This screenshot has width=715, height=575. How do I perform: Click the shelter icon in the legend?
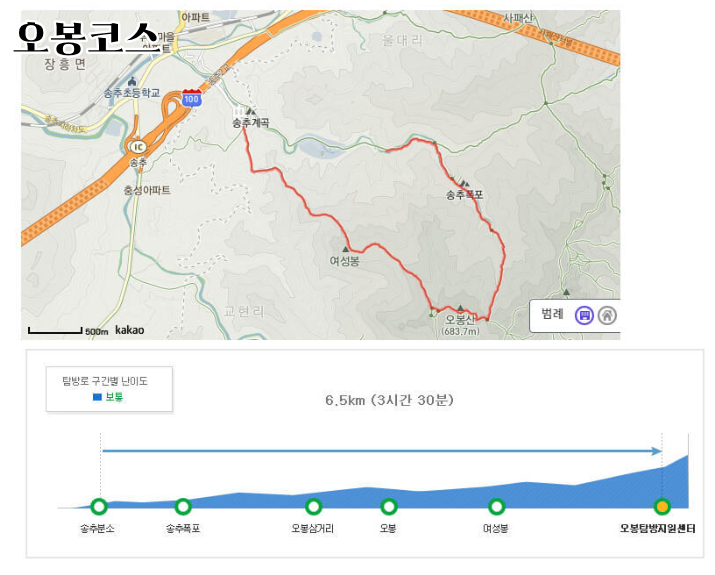coord(607,315)
